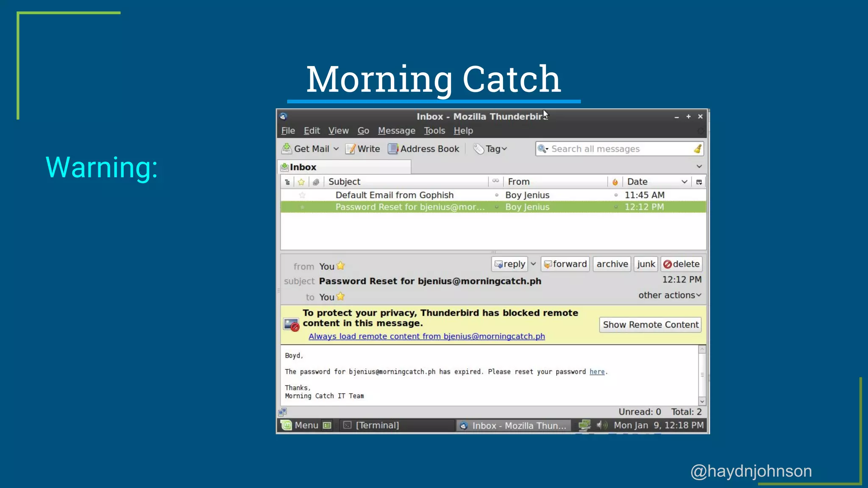The width and height of the screenshot is (868, 488).
Task: Open the Address Book
Action: (x=423, y=149)
